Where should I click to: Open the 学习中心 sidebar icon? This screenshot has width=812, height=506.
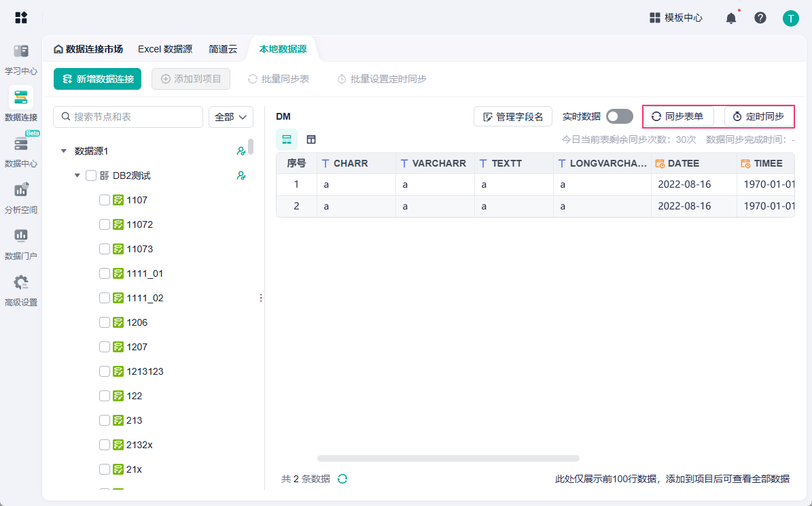tap(20, 51)
